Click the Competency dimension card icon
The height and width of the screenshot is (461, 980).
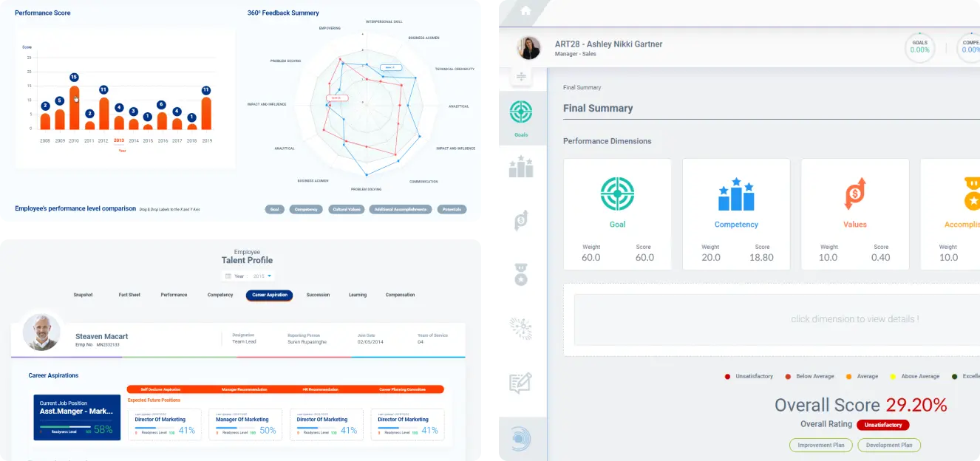click(736, 195)
